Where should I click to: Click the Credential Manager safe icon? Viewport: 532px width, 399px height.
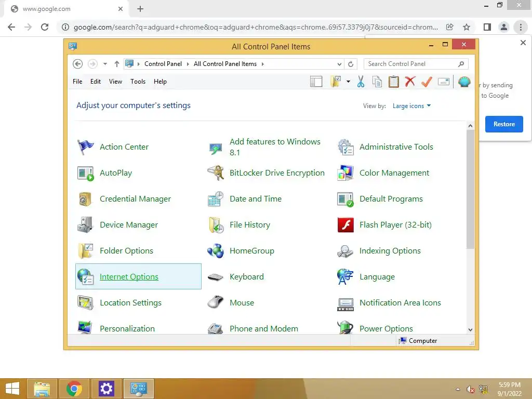(85, 199)
